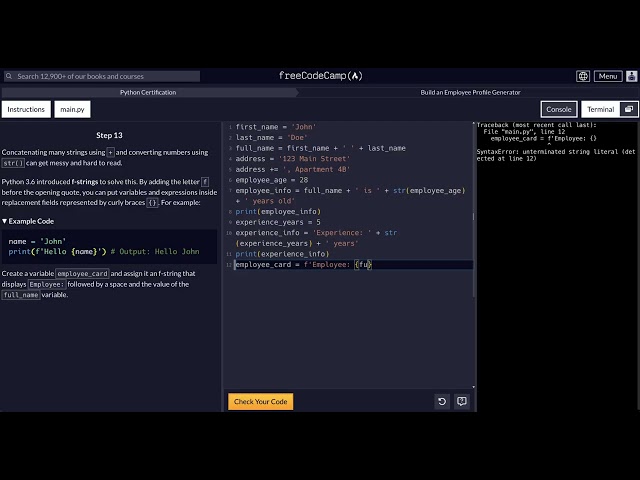640x480 pixels.
Task: Switch to the Instructions tab
Action: [26, 109]
